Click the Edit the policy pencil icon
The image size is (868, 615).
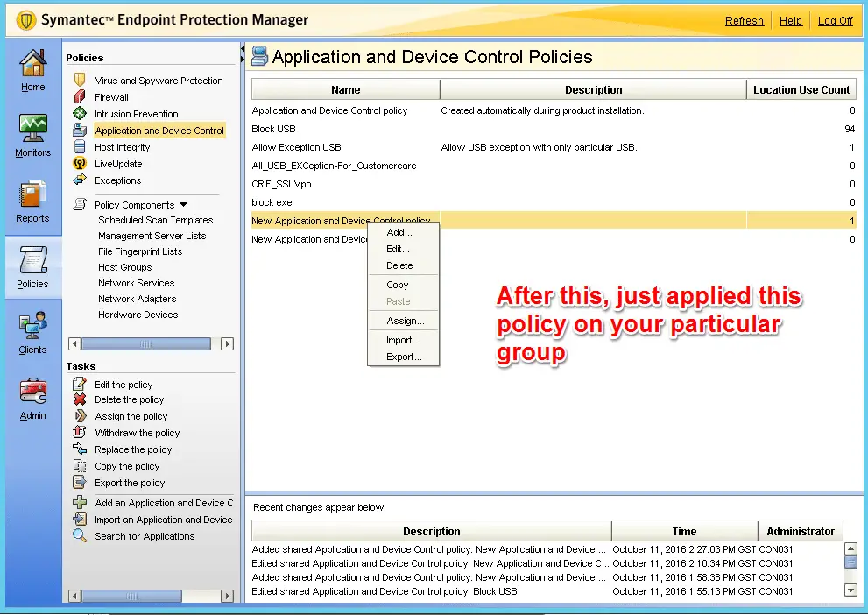pyautogui.click(x=80, y=384)
